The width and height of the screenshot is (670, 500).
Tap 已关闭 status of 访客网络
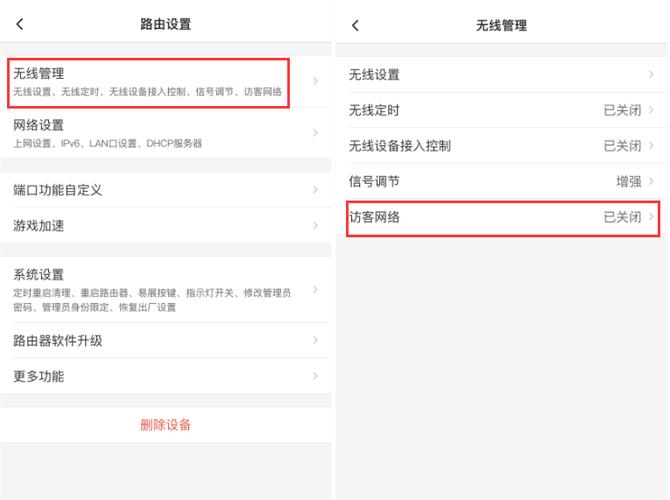tap(622, 217)
